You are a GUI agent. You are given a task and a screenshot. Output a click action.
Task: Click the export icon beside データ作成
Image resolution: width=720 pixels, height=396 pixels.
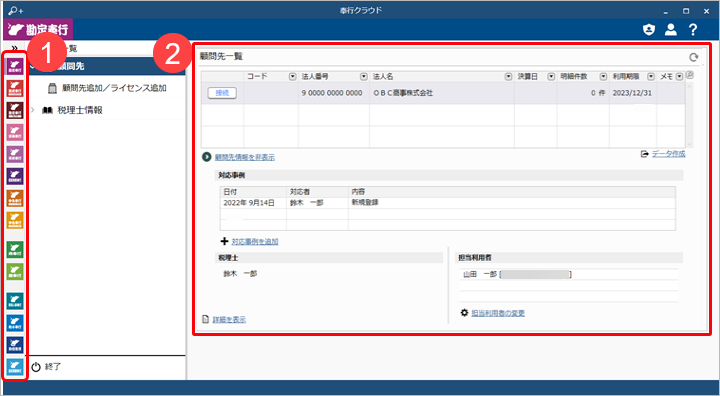[x=645, y=154]
